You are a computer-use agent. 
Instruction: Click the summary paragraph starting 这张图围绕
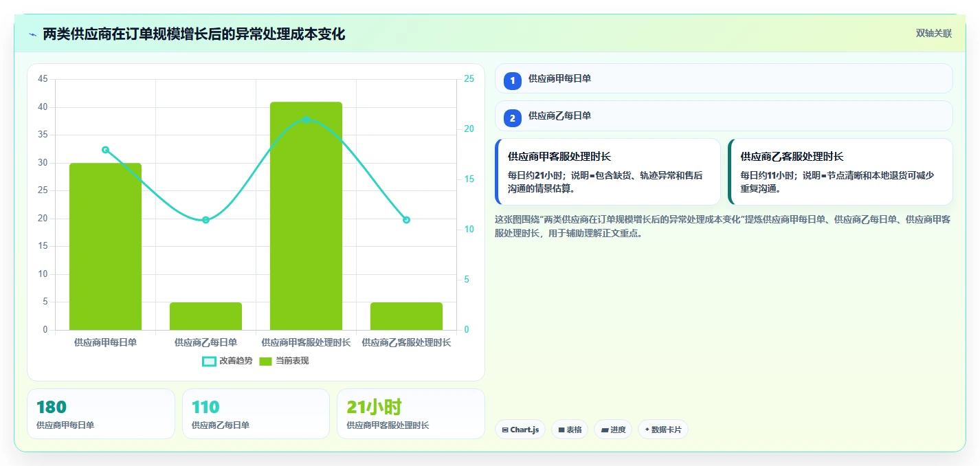(723, 226)
